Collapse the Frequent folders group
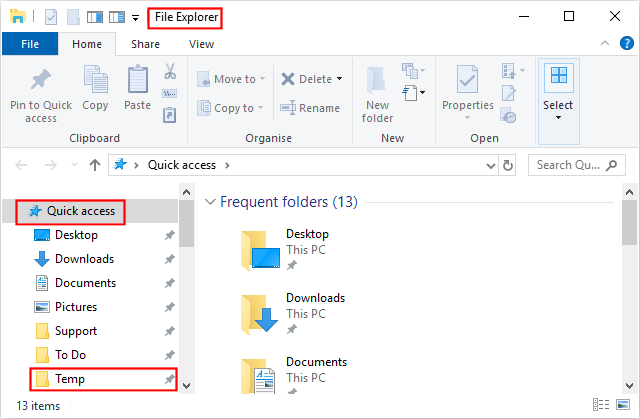The height and width of the screenshot is (419, 640). pyautogui.click(x=210, y=202)
